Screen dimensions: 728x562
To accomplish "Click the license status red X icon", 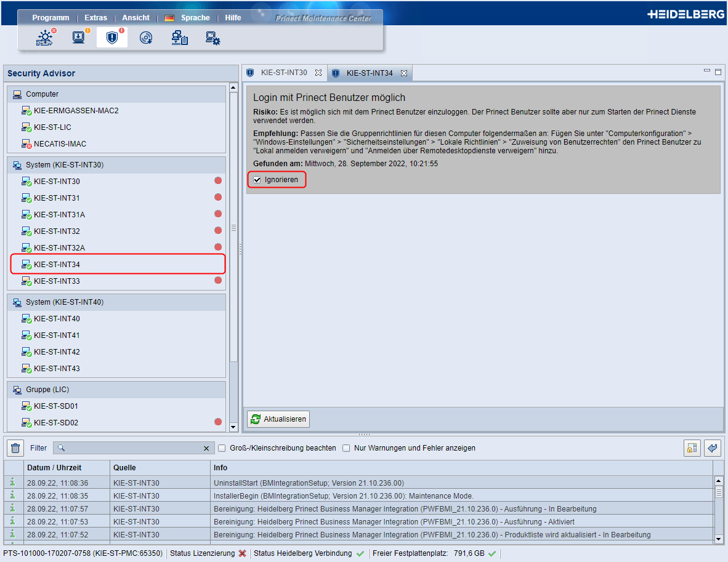I will (x=242, y=553).
